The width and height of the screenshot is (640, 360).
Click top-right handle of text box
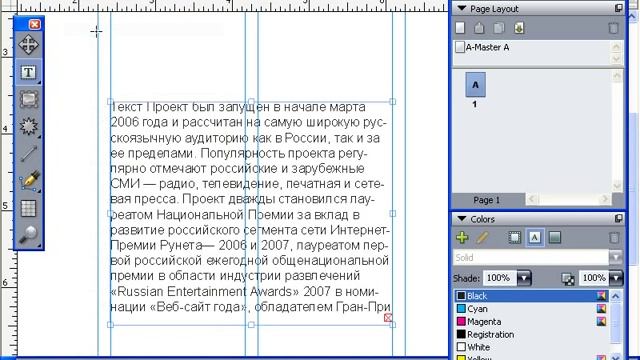(x=392, y=101)
